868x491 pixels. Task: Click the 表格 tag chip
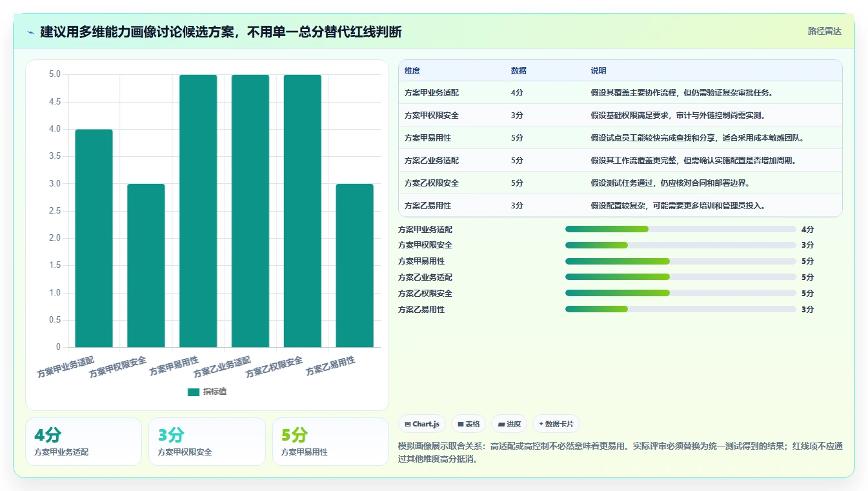[469, 424]
